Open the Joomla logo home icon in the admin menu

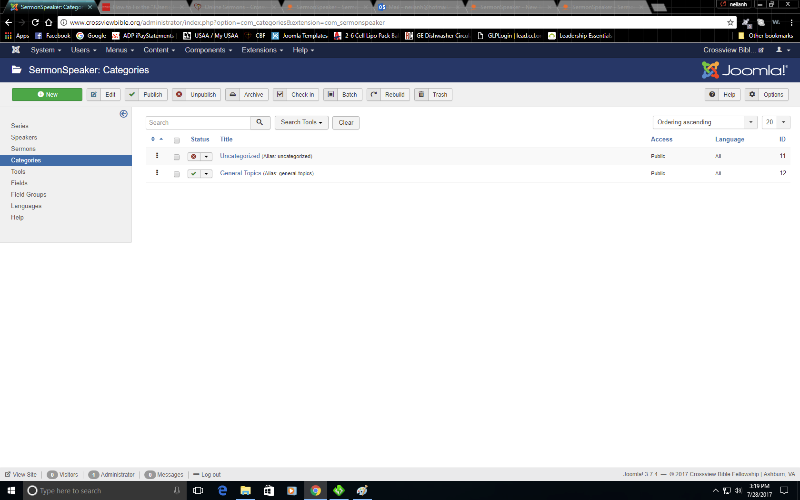(16, 50)
